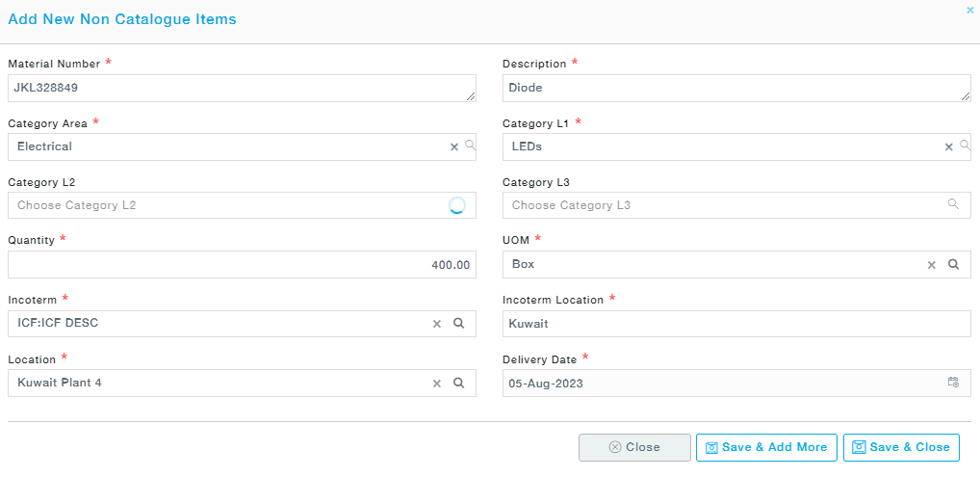
Task: Clear the Location Kuwait Plant 4 value
Action: (436, 384)
